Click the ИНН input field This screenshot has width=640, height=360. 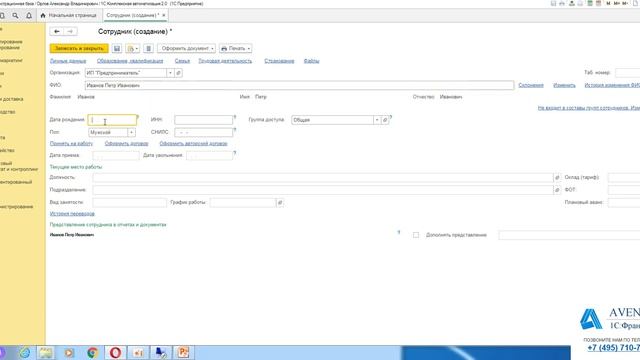click(x=203, y=120)
